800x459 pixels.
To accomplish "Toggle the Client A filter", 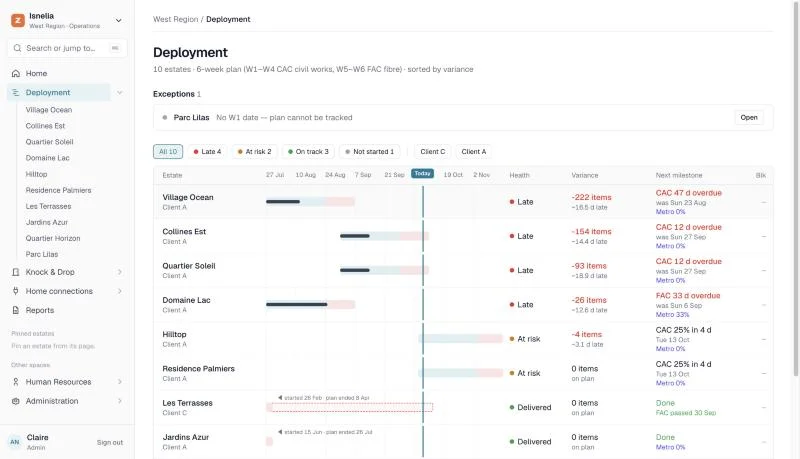I will [473, 151].
